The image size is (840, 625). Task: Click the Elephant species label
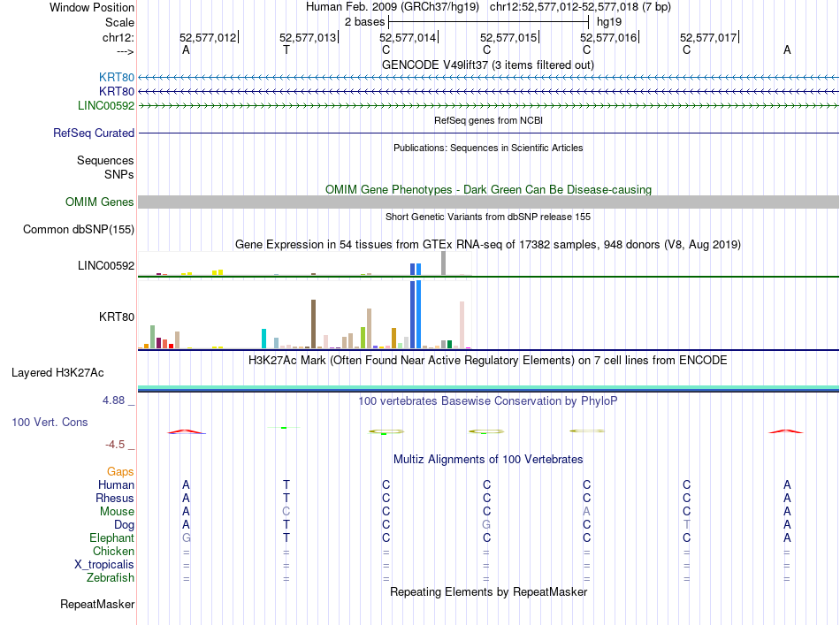pyautogui.click(x=111, y=537)
